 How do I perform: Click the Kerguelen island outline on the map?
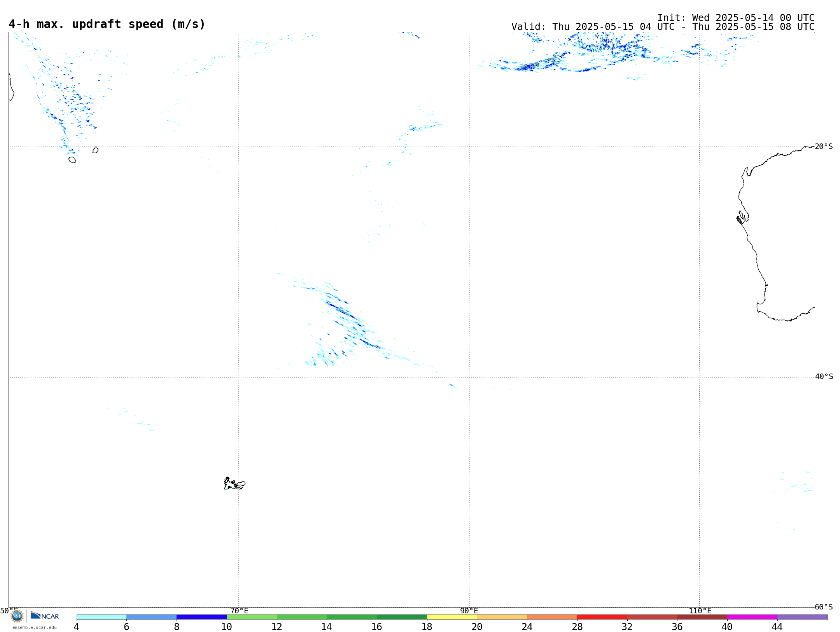234,484
